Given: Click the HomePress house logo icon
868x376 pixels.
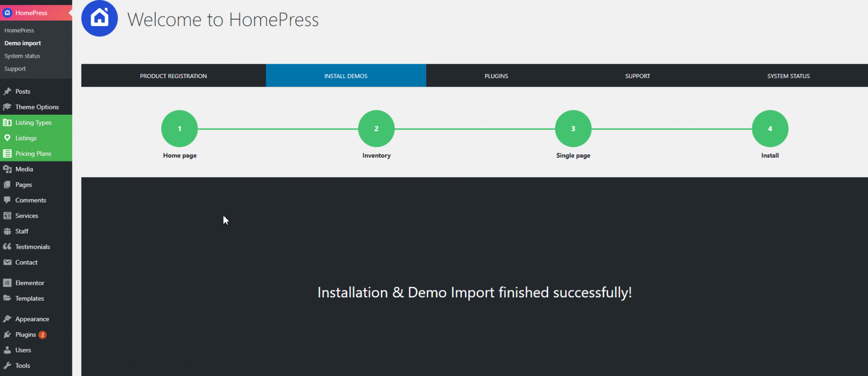Looking at the screenshot, I should click(99, 19).
